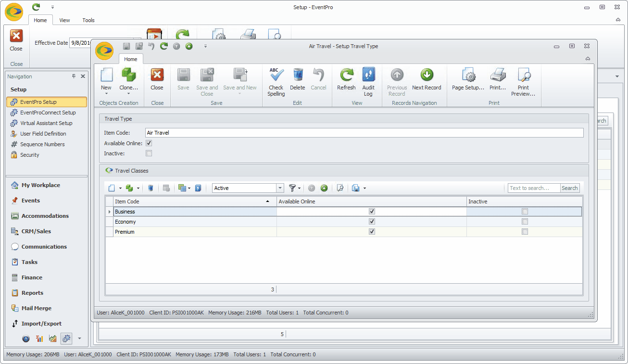628x364 pixels.
Task: Click Travel Classes toolbar new item icon
Action: [x=112, y=188]
